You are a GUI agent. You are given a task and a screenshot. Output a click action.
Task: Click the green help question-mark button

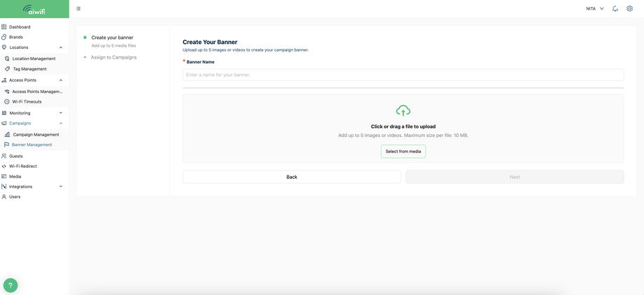pos(10,285)
